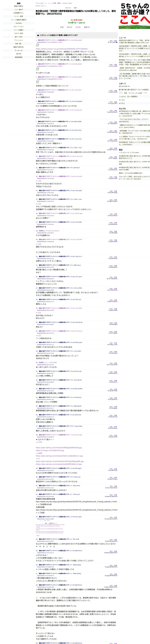
Task: Load 次100 posts
Action: [x=78, y=27]
